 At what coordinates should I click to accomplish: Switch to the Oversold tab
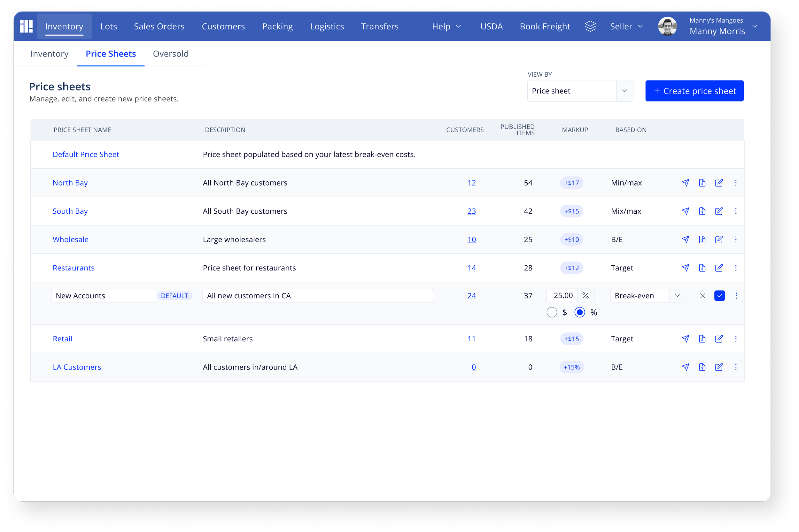(170, 54)
